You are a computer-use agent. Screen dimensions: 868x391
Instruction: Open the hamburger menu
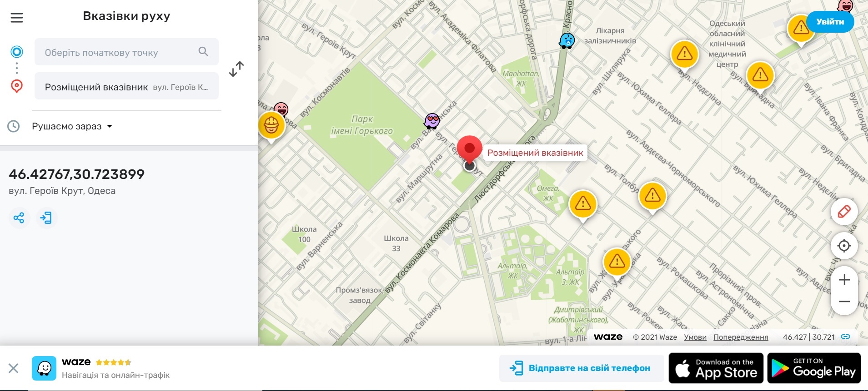[17, 18]
